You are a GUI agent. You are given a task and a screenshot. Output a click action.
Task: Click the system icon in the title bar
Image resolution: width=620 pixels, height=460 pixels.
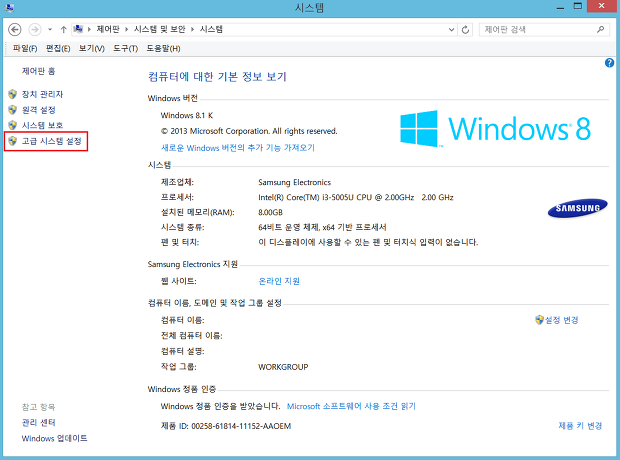10,7
